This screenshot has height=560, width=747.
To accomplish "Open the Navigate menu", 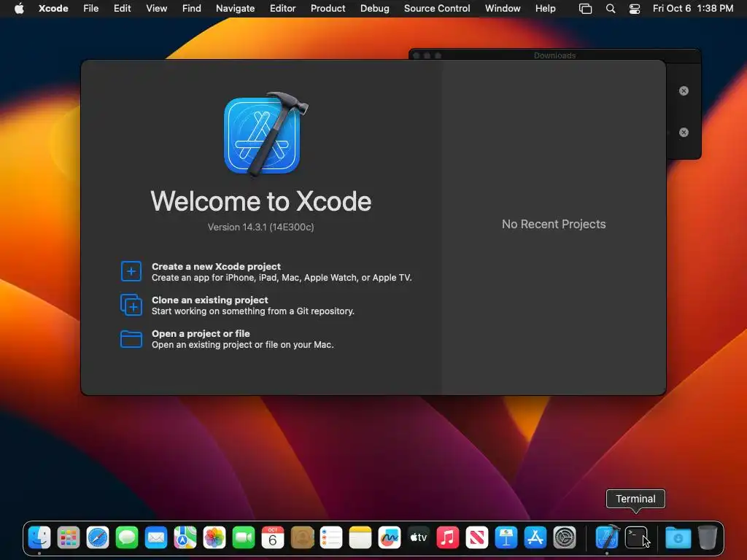I will 236,9.
